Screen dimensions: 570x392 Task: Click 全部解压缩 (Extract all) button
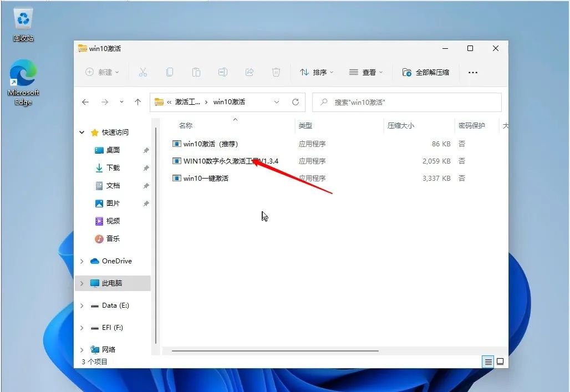point(426,73)
